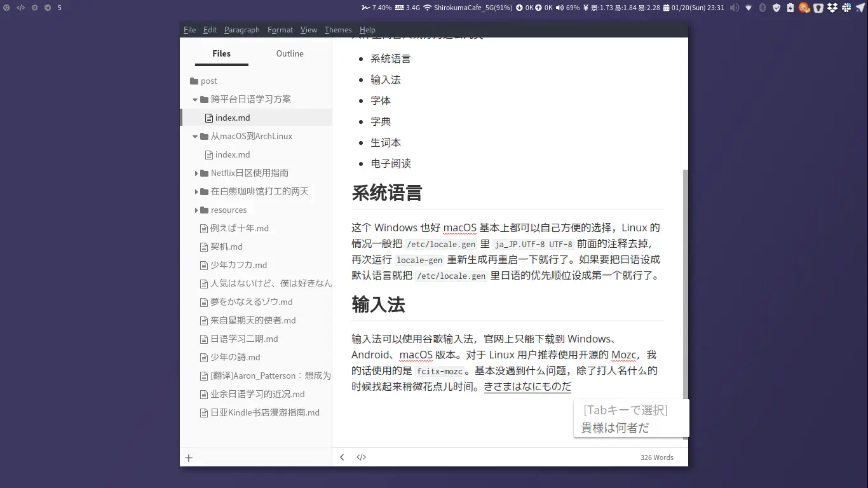
Task: Expand the Netflix日区使用指南 folder
Action: coord(196,172)
